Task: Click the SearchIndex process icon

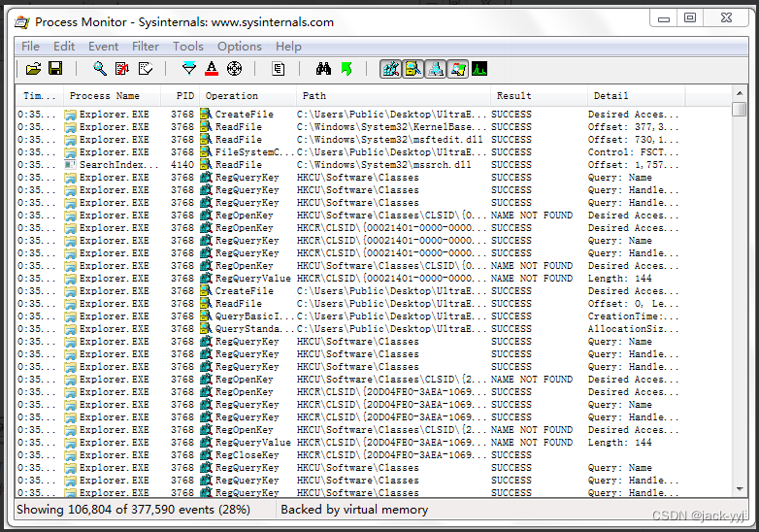Action: [70, 165]
